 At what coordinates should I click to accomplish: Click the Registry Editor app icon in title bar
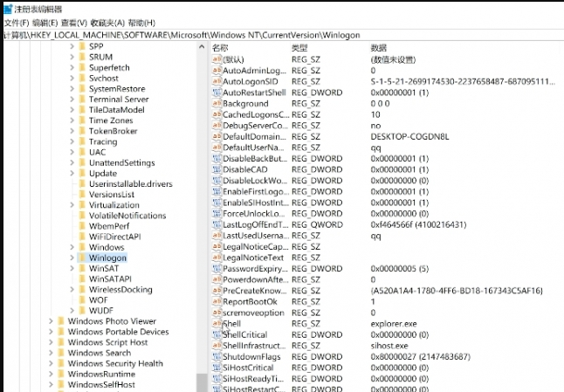pos(7,8)
